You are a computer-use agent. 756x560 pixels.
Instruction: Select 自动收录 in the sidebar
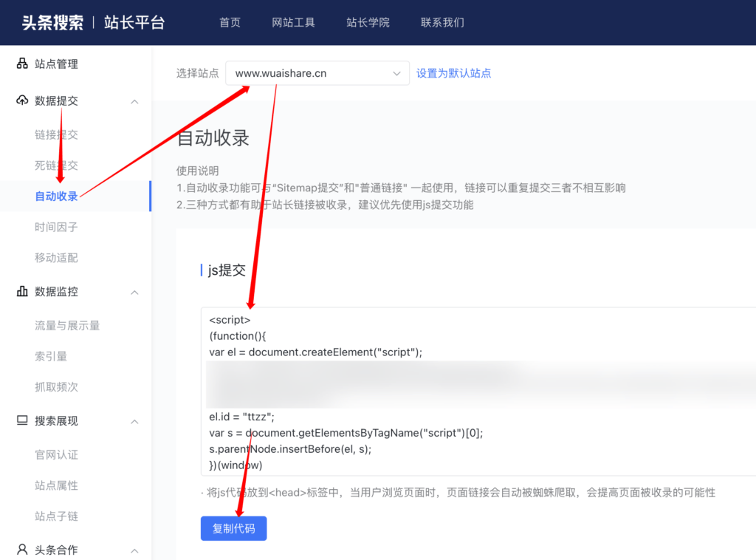(x=56, y=197)
